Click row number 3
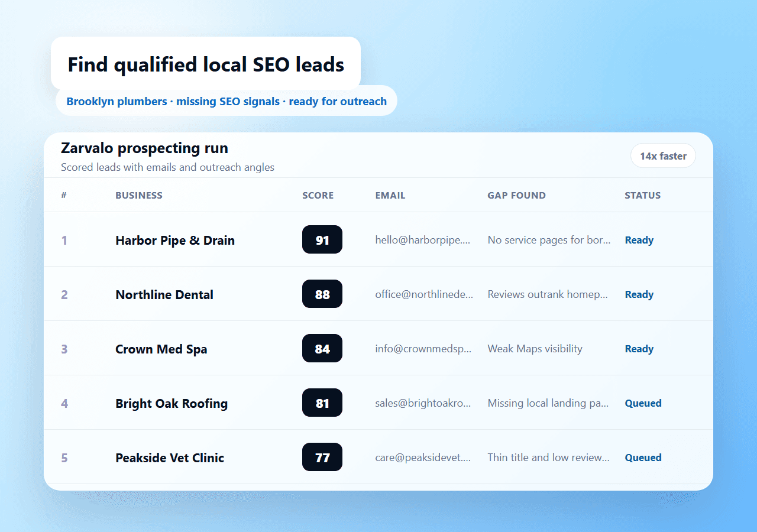The width and height of the screenshot is (757, 532). (64, 349)
